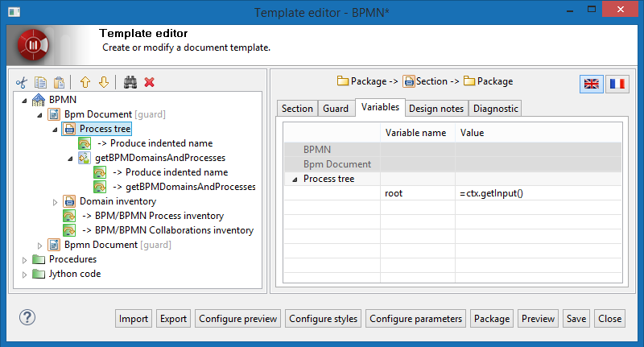This screenshot has width=644, height=347.
Task: Click the Close button at bottom
Action: point(609,319)
